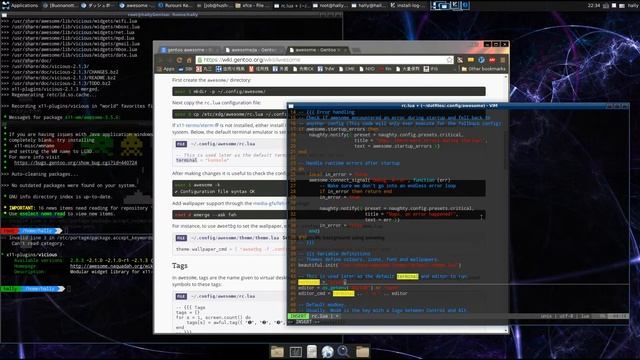Screen dimensions: 640x360
Task: Click the red Adblock extension icon
Action: [492, 60]
